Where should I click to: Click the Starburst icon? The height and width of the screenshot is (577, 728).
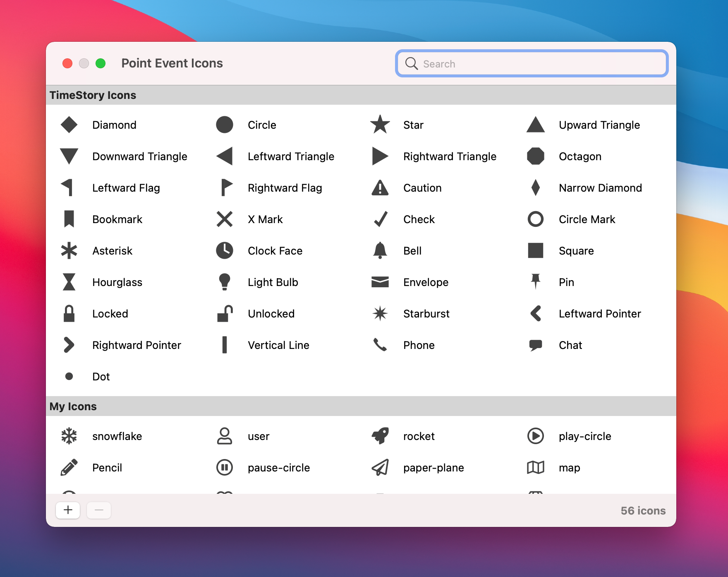tap(379, 313)
